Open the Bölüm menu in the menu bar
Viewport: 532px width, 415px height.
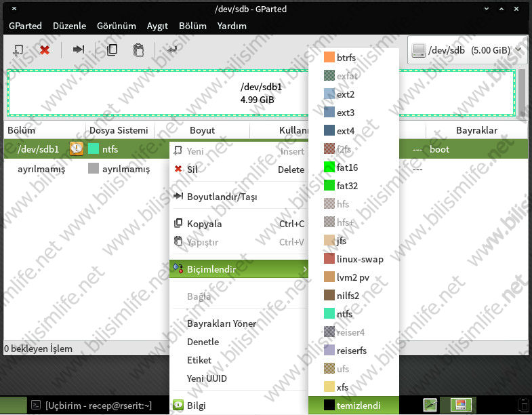(192, 26)
